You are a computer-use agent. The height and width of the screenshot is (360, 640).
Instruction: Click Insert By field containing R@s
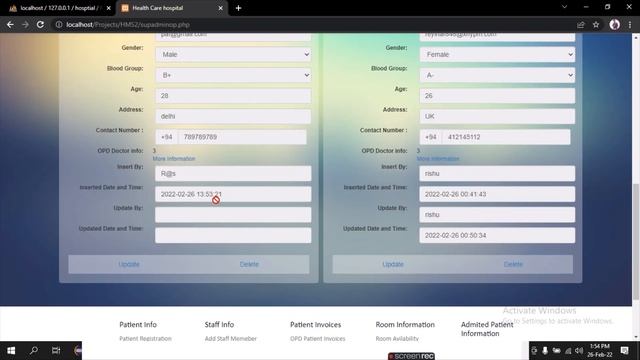[x=233, y=173]
